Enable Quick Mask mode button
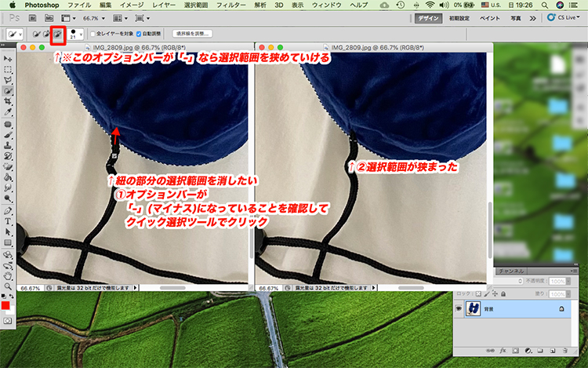This screenshot has height=368, width=588. click(8, 321)
